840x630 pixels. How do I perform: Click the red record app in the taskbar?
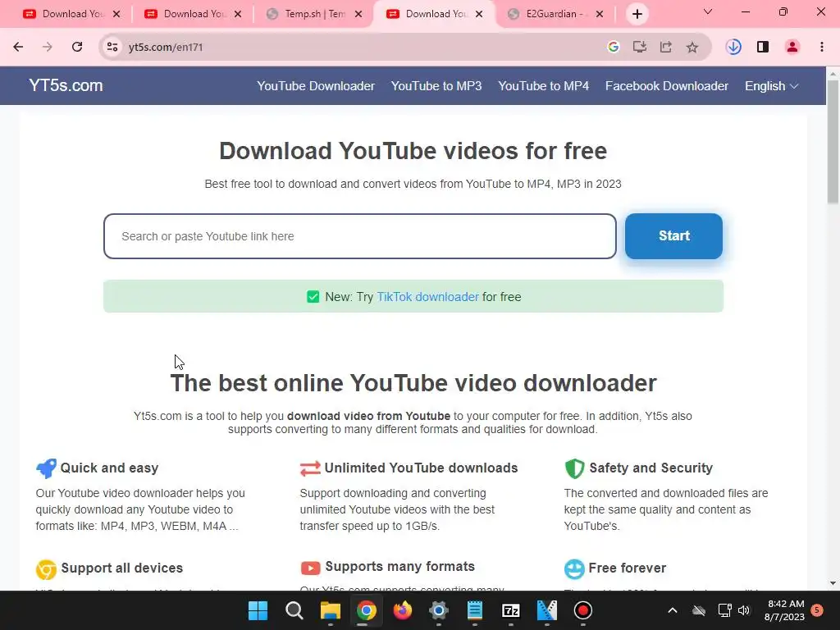pos(583,610)
